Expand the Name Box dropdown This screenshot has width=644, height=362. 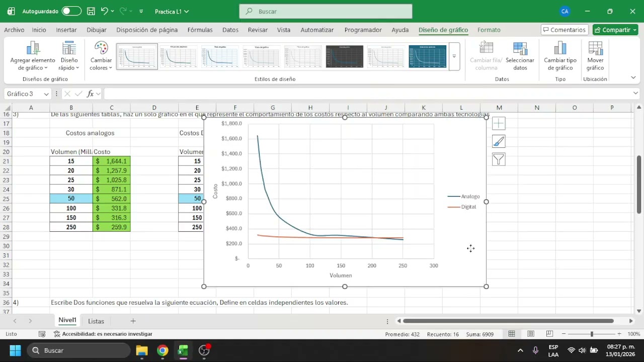pyautogui.click(x=46, y=94)
